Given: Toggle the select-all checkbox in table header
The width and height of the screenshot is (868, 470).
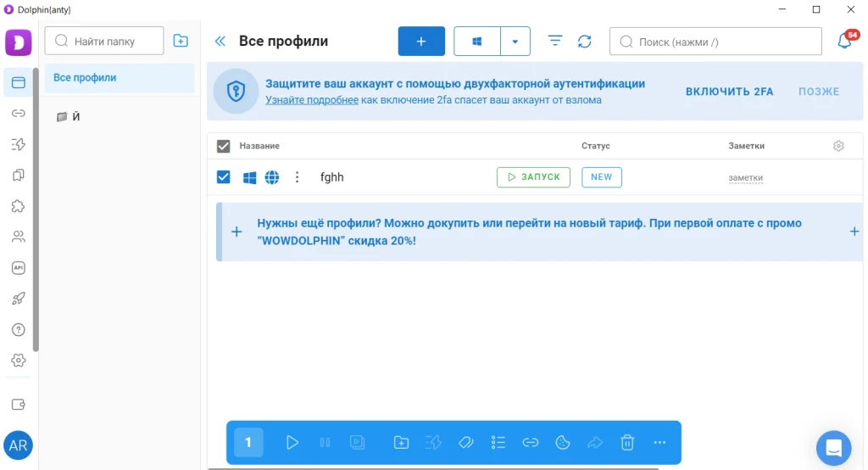Looking at the screenshot, I should click(x=223, y=146).
